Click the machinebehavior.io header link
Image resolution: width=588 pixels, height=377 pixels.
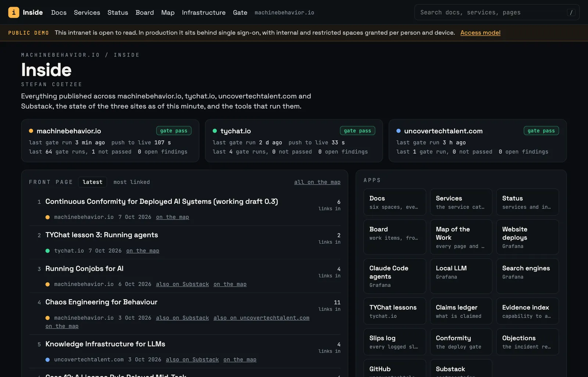(x=284, y=13)
